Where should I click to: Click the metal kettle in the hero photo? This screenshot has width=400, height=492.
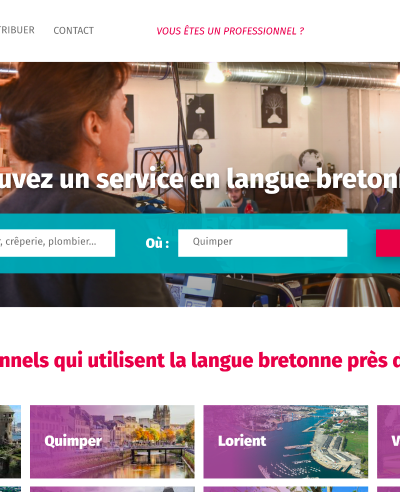click(353, 290)
